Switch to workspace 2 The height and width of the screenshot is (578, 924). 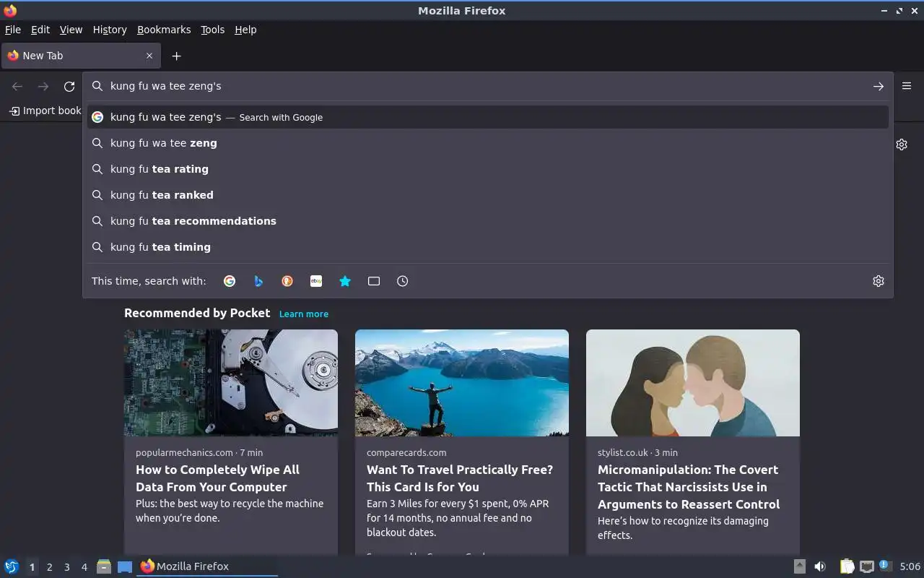49,567
